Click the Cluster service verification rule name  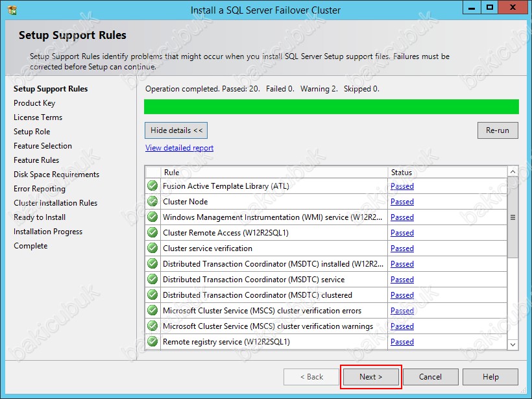(208, 248)
